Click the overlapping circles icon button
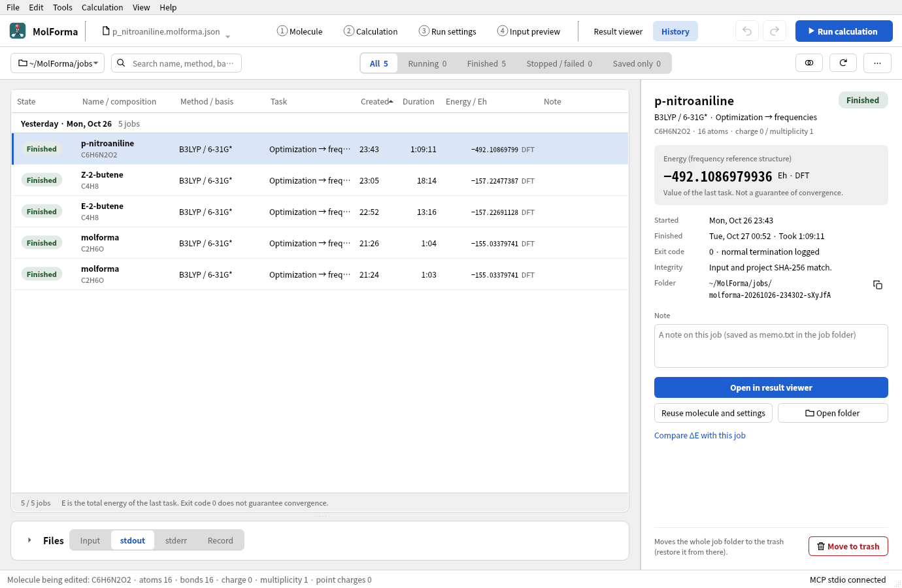The image size is (902, 588). 809,63
